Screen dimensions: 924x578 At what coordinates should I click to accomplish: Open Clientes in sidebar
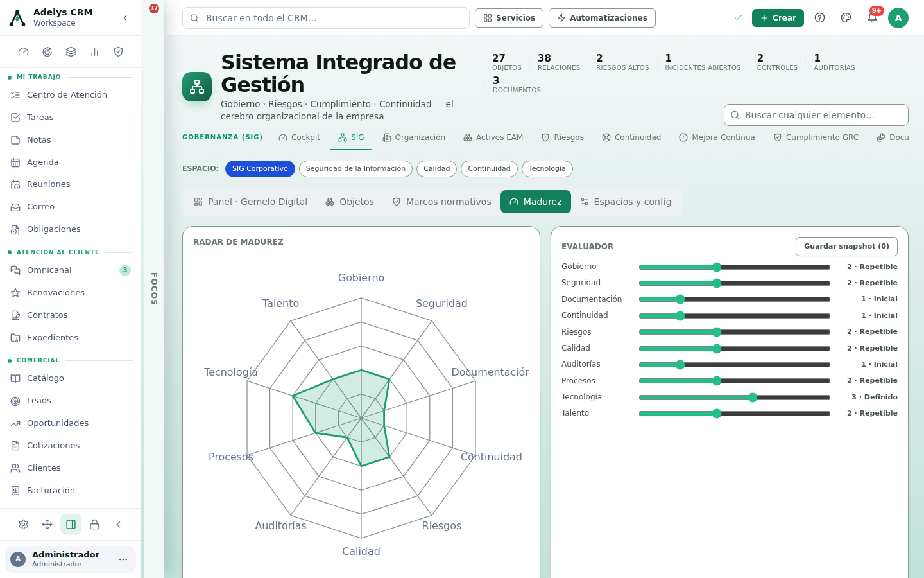[x=71, y=468]
